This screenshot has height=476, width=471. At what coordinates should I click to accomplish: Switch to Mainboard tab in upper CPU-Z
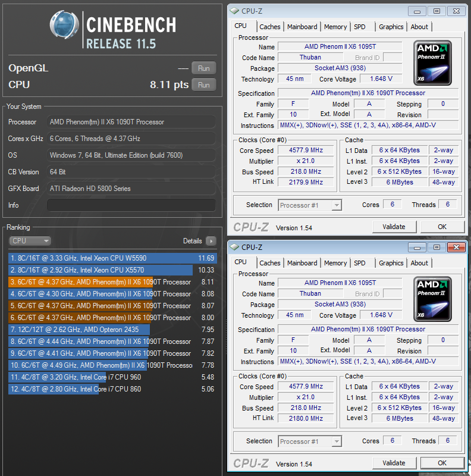[x=302, y=27]
